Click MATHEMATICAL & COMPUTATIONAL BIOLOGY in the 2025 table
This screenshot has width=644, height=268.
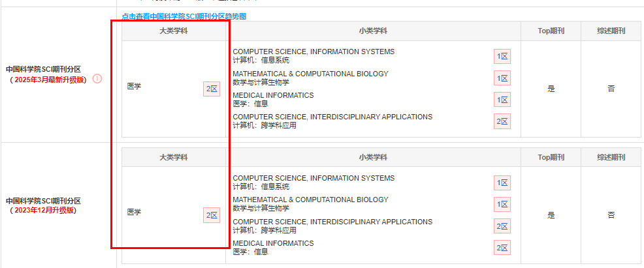310,74
